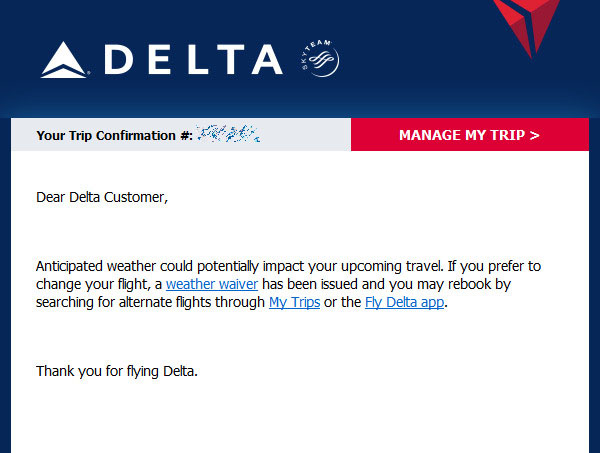Screen dimensions: 600x453
Task: Open the Fly Delta app link
Action: coord(404,302)
